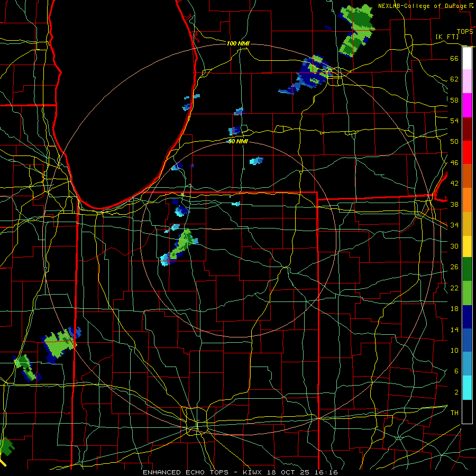Click the '18' scale value in the legend

click(454, 309)
